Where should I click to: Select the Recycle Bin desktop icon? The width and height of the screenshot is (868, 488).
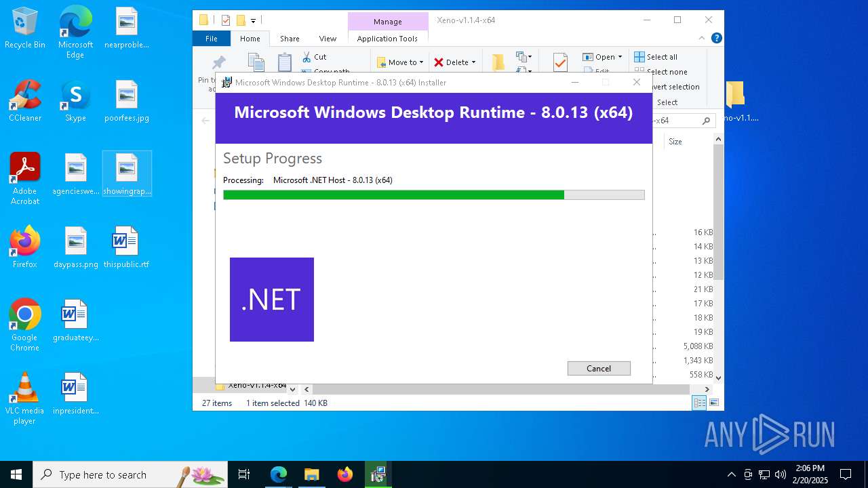24,28
